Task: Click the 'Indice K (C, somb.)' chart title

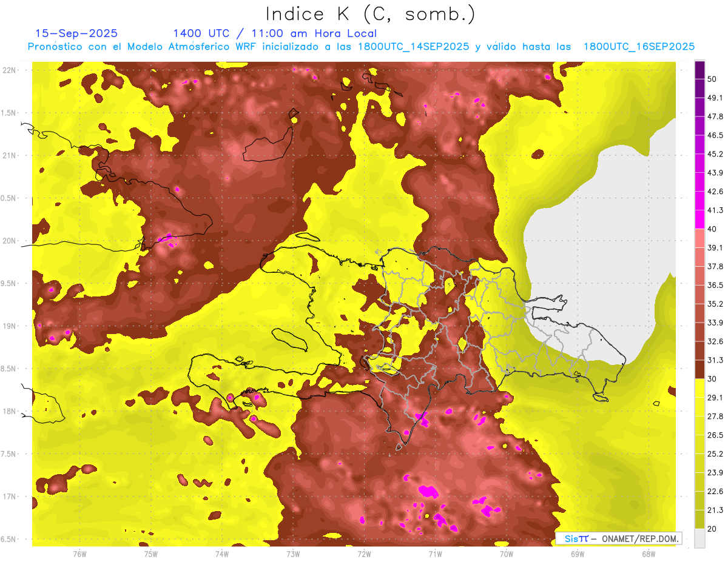Action: tap(370, 14)
